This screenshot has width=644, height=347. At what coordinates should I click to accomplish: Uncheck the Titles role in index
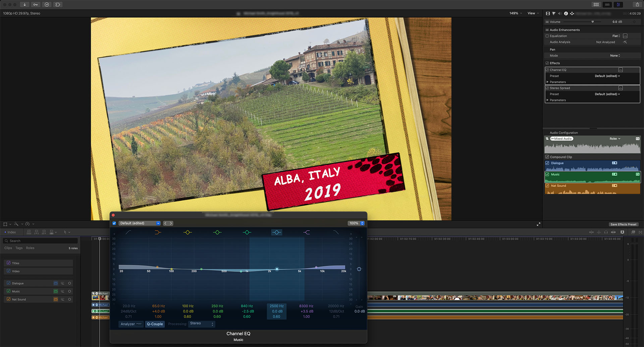pos(9,263)
